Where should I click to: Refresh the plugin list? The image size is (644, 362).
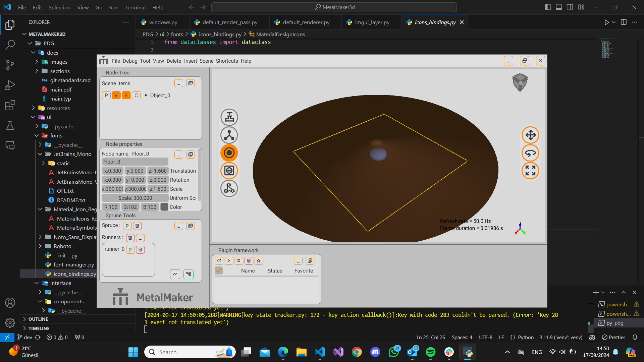[219, 261]
